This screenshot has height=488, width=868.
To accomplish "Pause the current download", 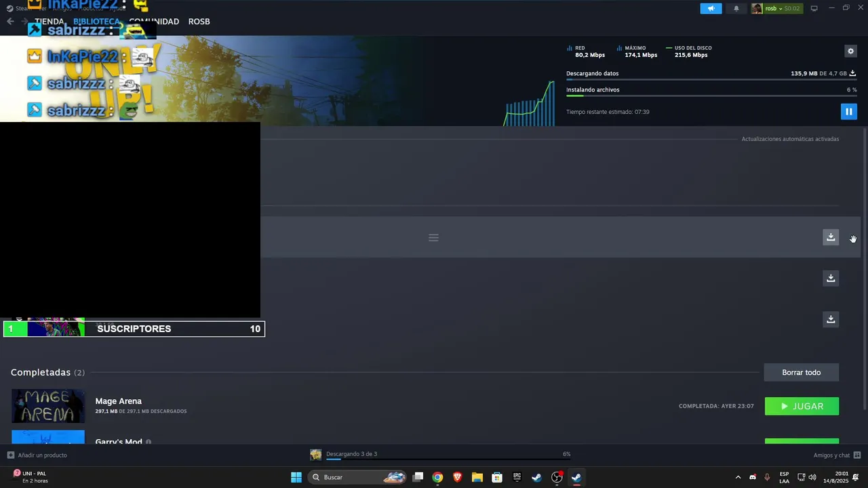I will coord(848,111).
